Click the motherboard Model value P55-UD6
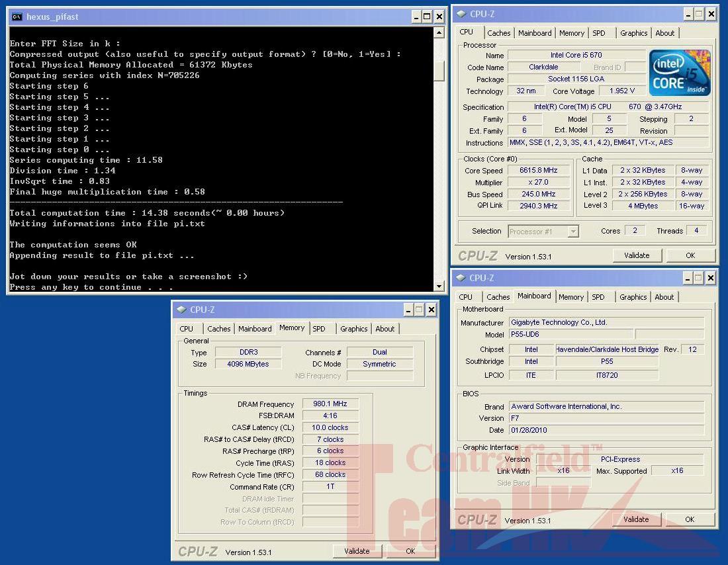This screenshot has width=728, height=565. (x=571, y=334)
